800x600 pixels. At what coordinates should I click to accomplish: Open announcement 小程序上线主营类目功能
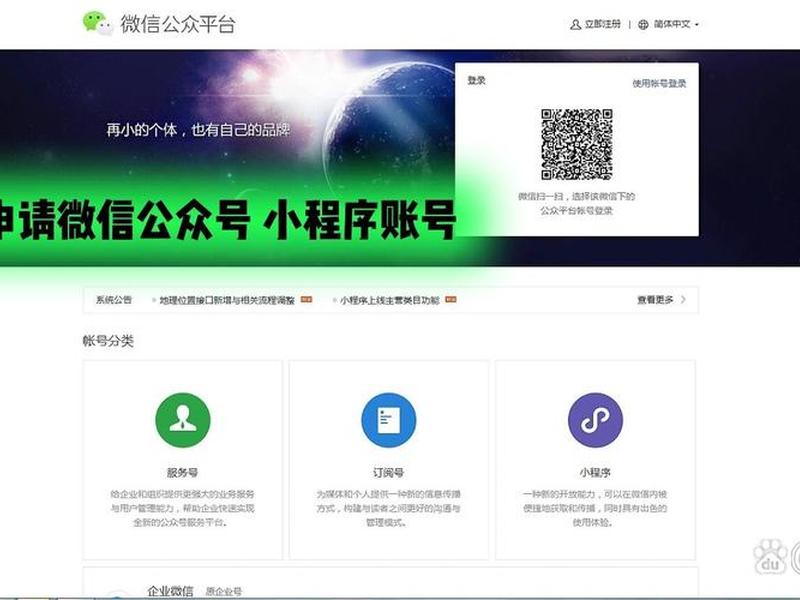click(x=390, y=300)
